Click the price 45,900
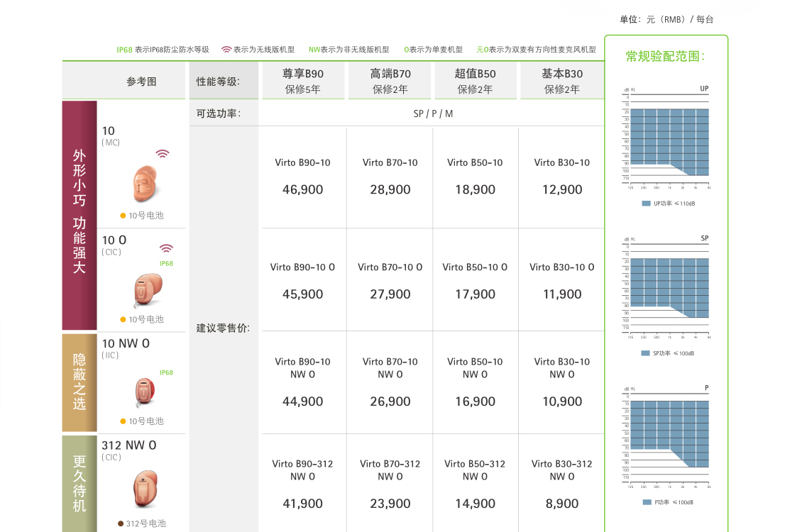Viewport: 785px width, 532px height. (x=303, y=294)
